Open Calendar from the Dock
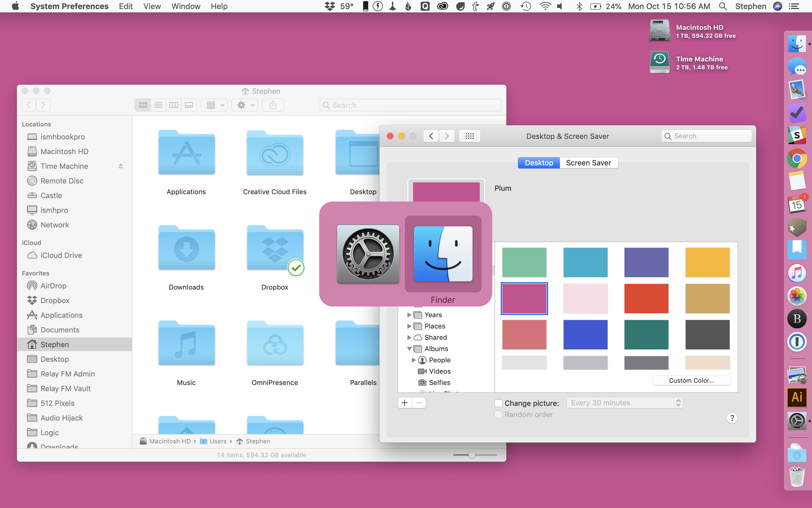The width and height of the screenshot is (812, 508). [x=797, y=204]
